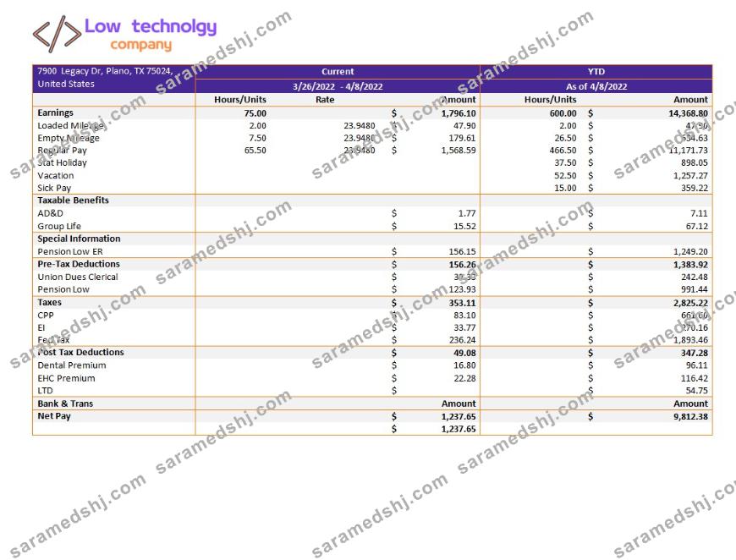The image size is (736, 560).
Task: Click the 'EHC Premium' row label
Action: point(66,378)
